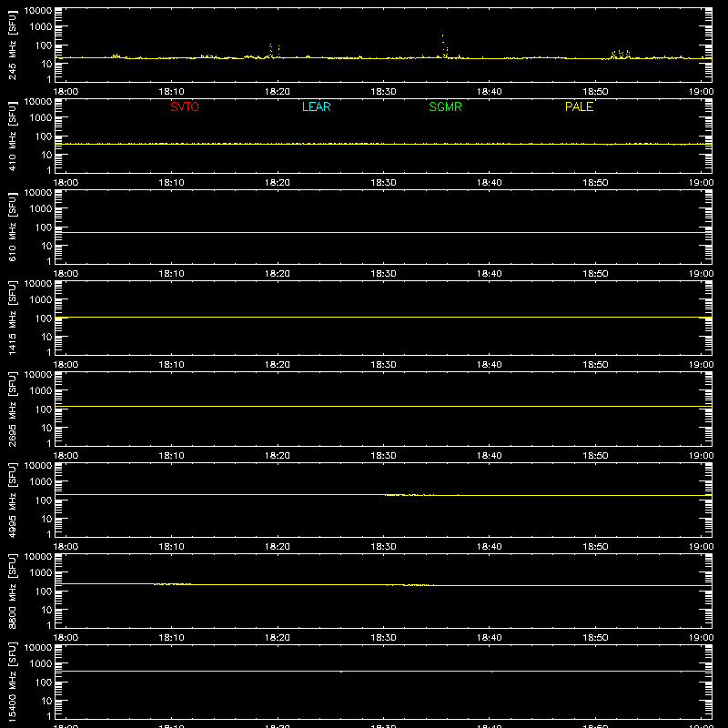Click the 4995 MHz flux noise near 18:32
The image size is (728, 728).
[409, 495]
